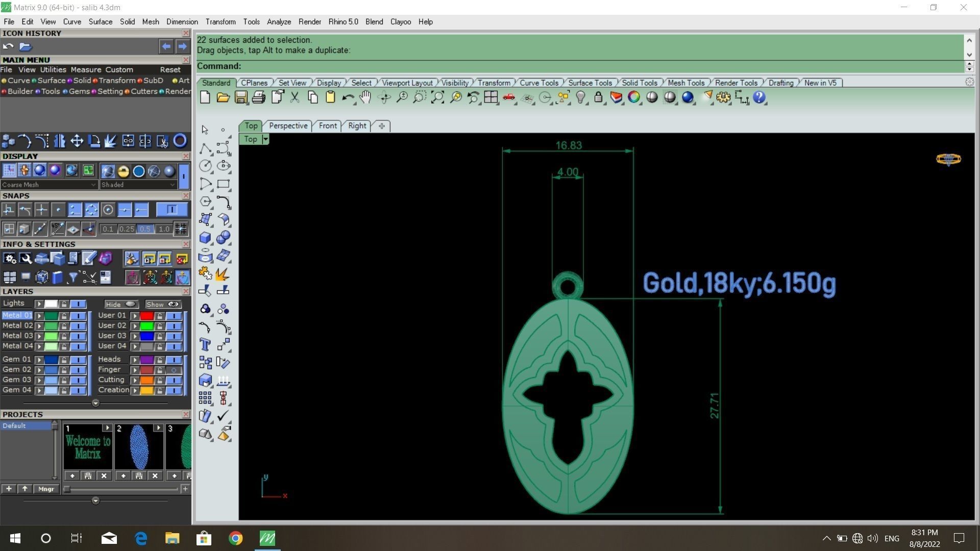
Task: Click the Command input line
Action: 580,66
